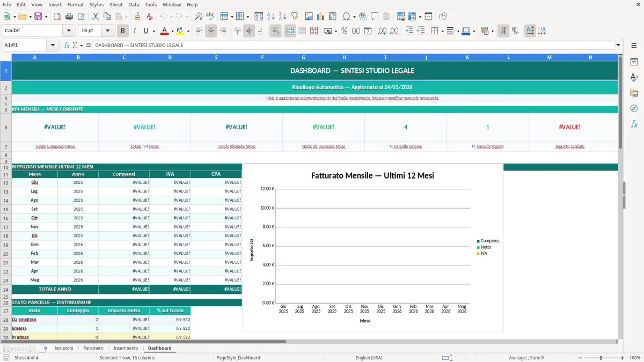Toggle Underline formatting
Screen dimensions: 644x362
[x=145, y=31]
